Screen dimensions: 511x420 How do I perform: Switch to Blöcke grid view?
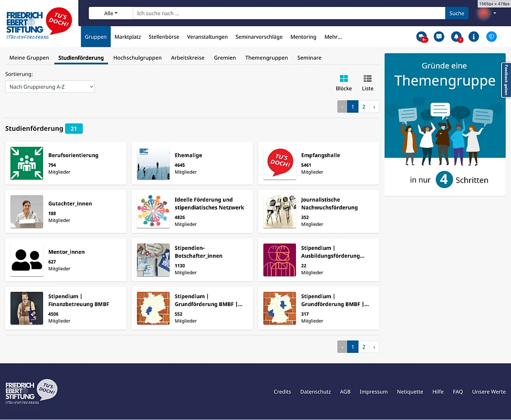tap(344, 82)
